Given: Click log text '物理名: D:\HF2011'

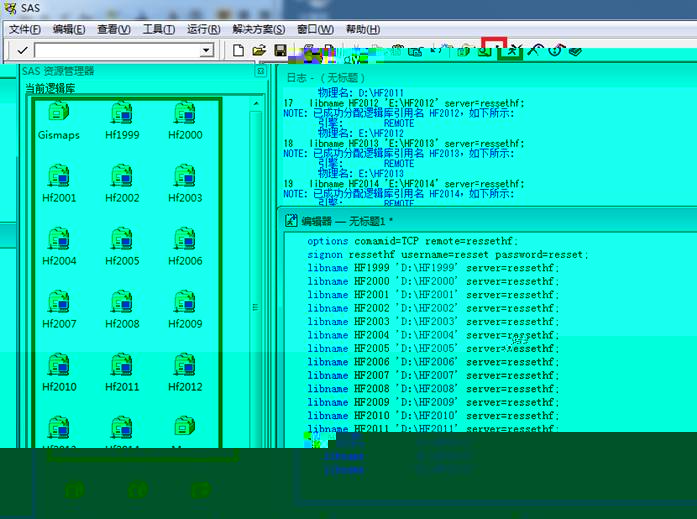Looking at the screenshot, I should tap(361, 93).
